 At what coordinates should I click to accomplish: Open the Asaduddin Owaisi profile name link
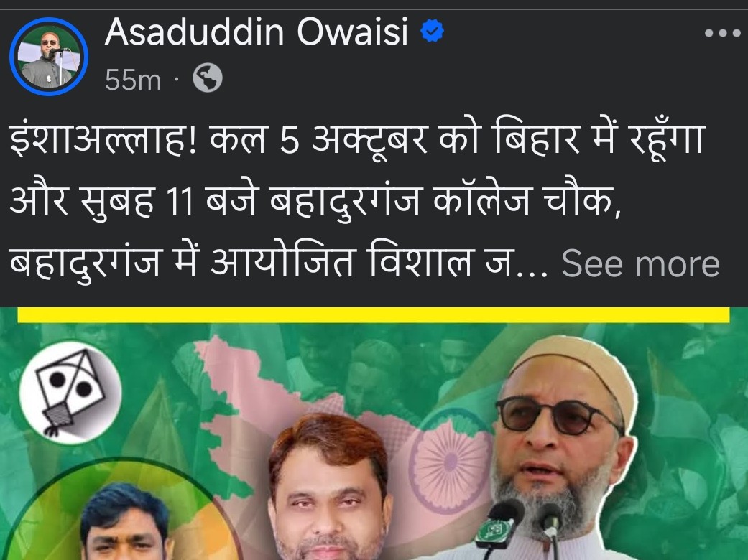257,32
